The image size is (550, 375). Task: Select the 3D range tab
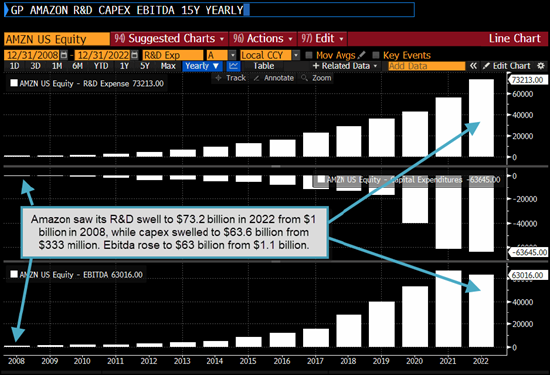click(x=35, y=66)
